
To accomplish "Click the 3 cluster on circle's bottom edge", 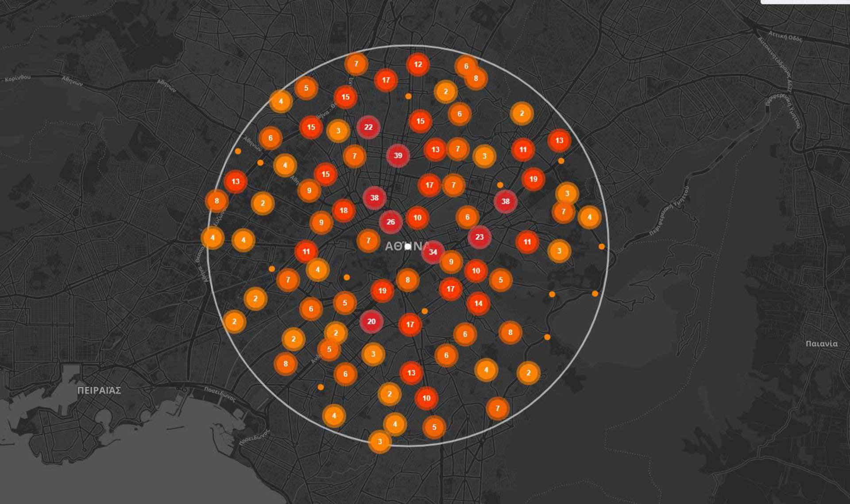I will pyautogui.click(x=379, y=442).
